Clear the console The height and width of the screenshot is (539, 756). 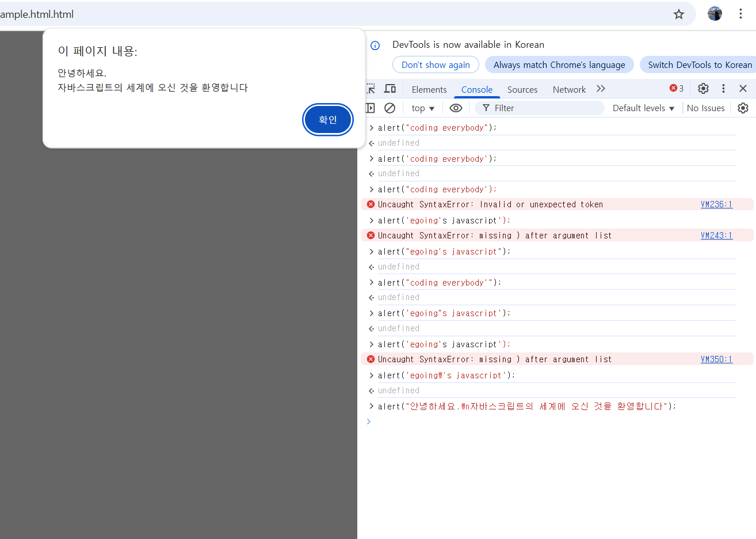[x=390, y=108]
